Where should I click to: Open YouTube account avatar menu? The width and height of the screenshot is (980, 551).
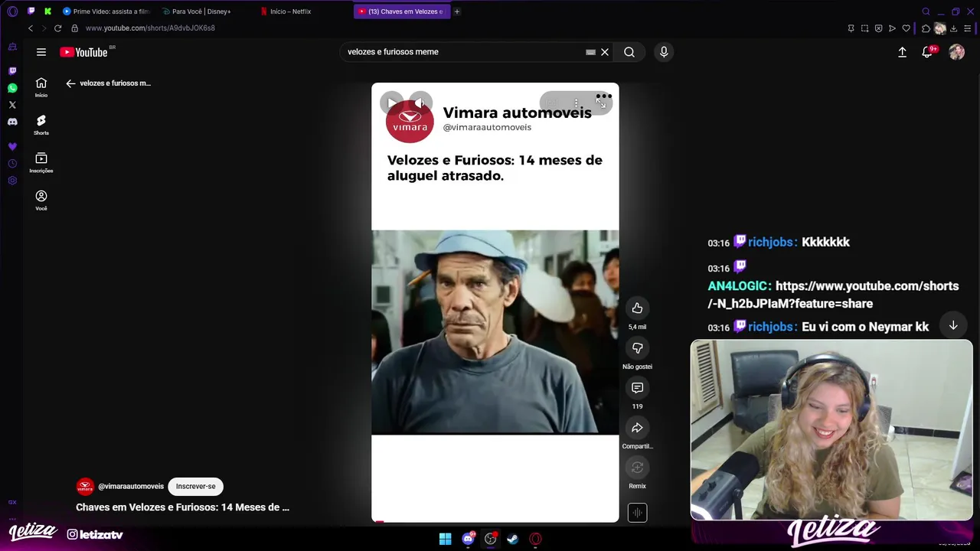coord(956,52)
